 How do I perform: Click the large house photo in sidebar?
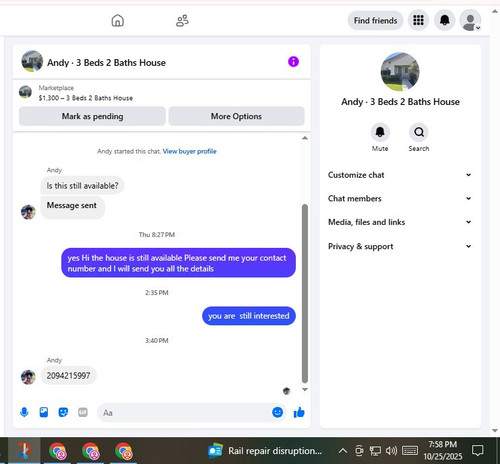click(x=400, y=72)
